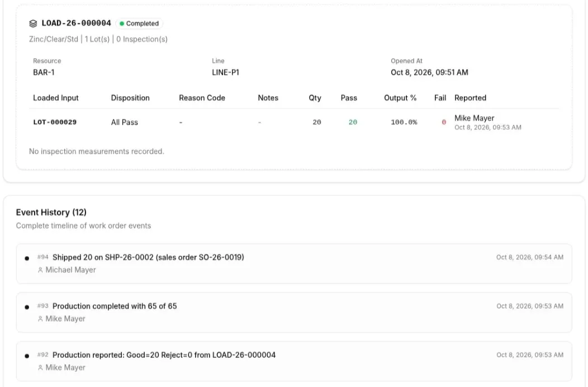Viewport: 588px width, 387px height.
Task: Click event number #93
Action: tap(42, 306)
